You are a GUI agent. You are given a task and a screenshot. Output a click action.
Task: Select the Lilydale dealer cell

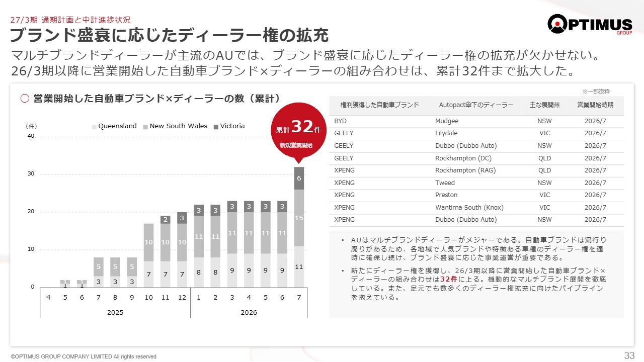[x=446, y=133]
